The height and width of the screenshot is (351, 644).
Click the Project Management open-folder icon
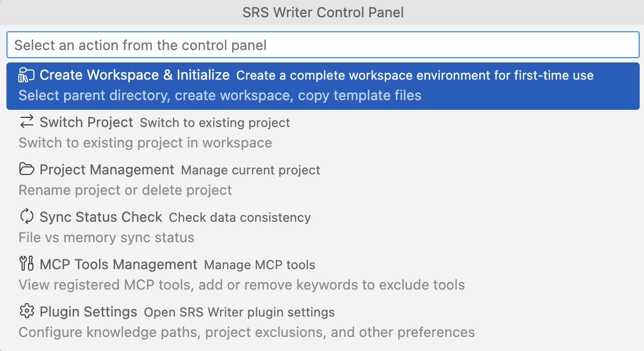pyautogui.click(x=27, y=169)
